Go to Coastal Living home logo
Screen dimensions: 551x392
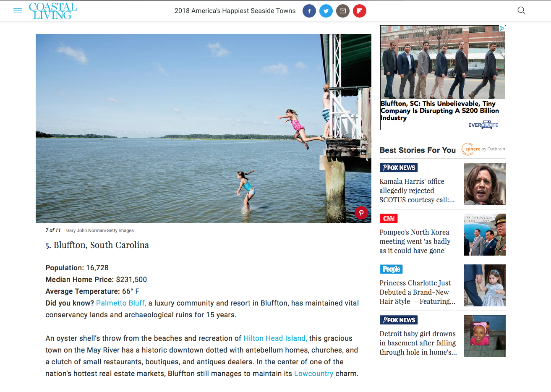point(53,11)
